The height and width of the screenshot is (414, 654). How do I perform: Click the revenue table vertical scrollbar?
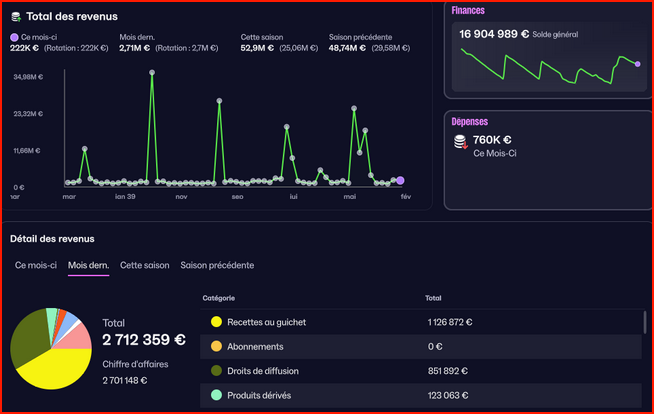click(x=646, y=322)
